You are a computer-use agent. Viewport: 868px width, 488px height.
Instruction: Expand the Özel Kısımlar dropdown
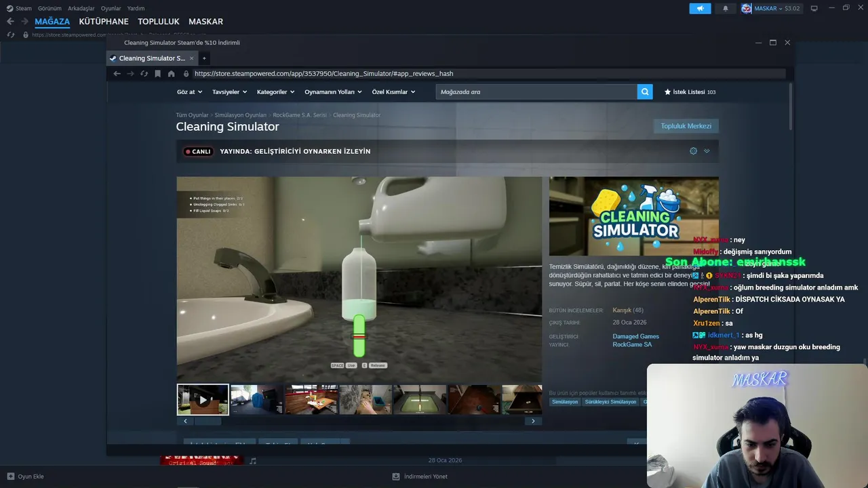point(393,91)
